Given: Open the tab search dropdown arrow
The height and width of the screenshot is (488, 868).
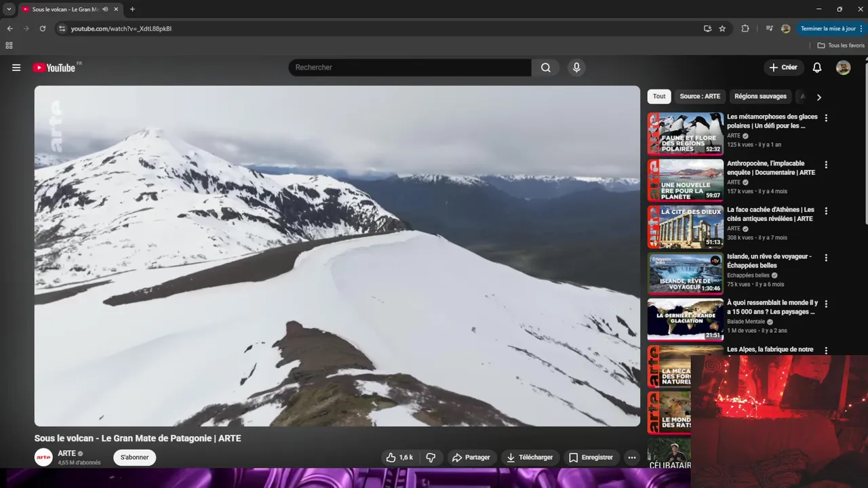Looking at the screenshot, I should pos(9,9).
